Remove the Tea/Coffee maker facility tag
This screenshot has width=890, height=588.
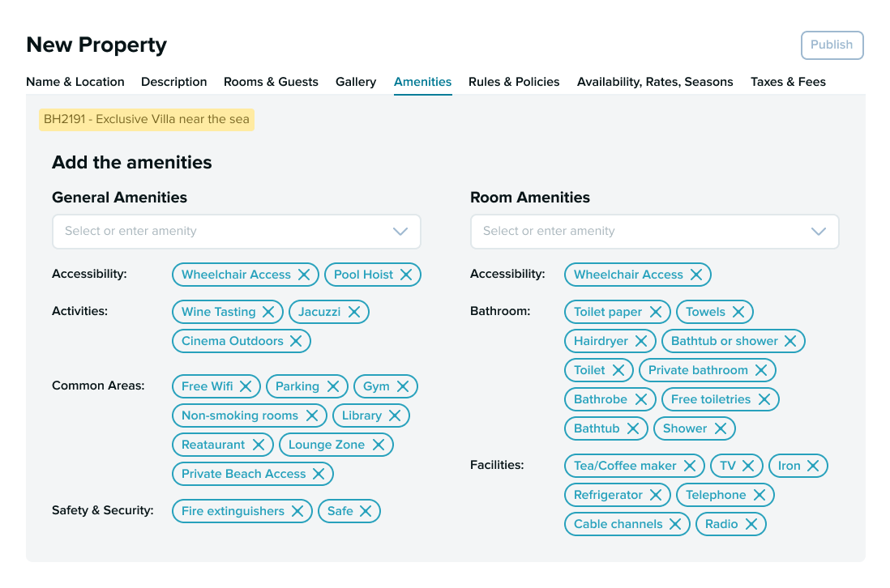[x=690, y=466]
